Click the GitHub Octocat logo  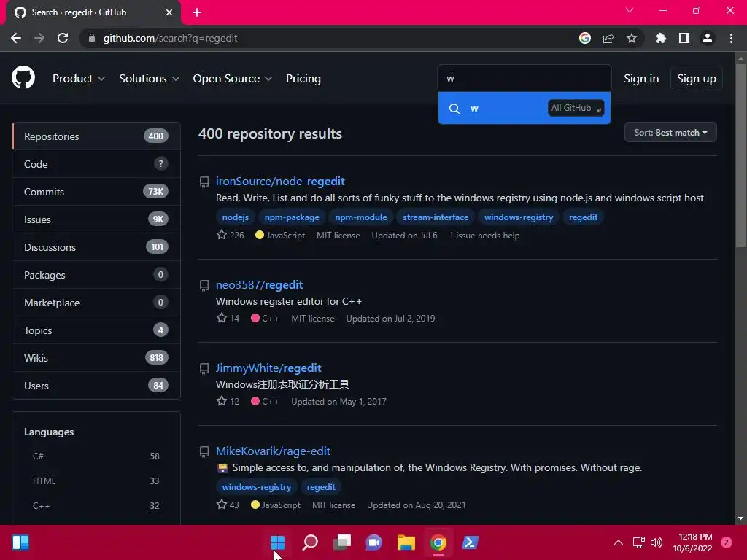coord(23,77)
